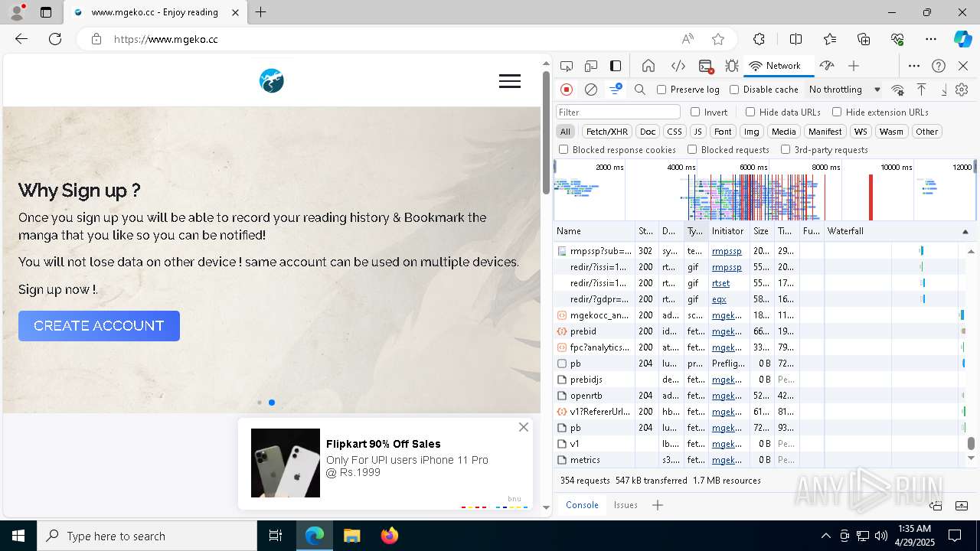Export HAR file downward arrow icon
The height and width of the screenshot is (551, 980).
[944, 90]
